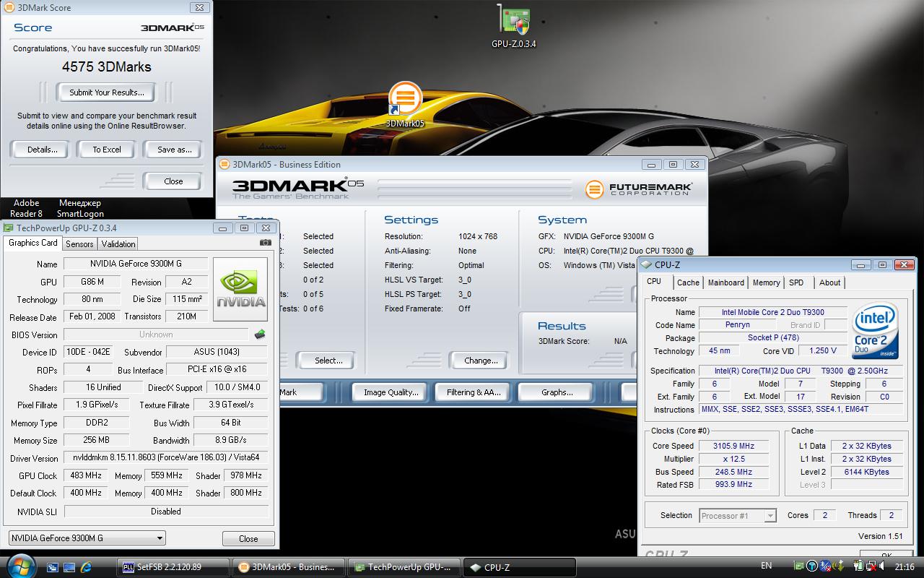
Task: Click the BIOS save icon in GPU-Z
Action: coord(260,335)
